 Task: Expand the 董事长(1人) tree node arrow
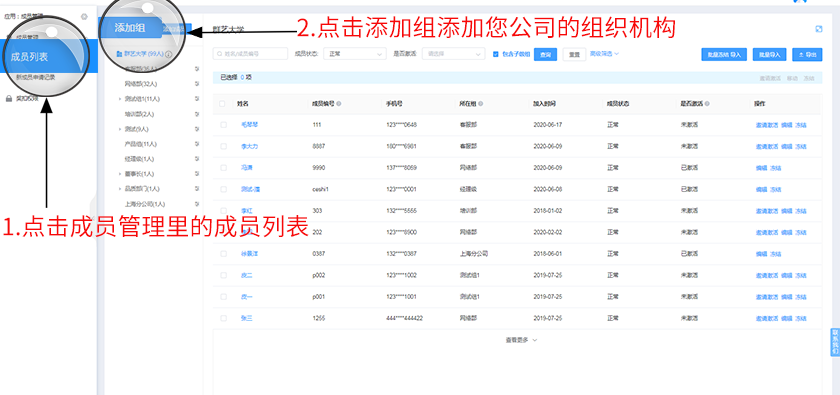pyautogui.click(x=119, y=174)
